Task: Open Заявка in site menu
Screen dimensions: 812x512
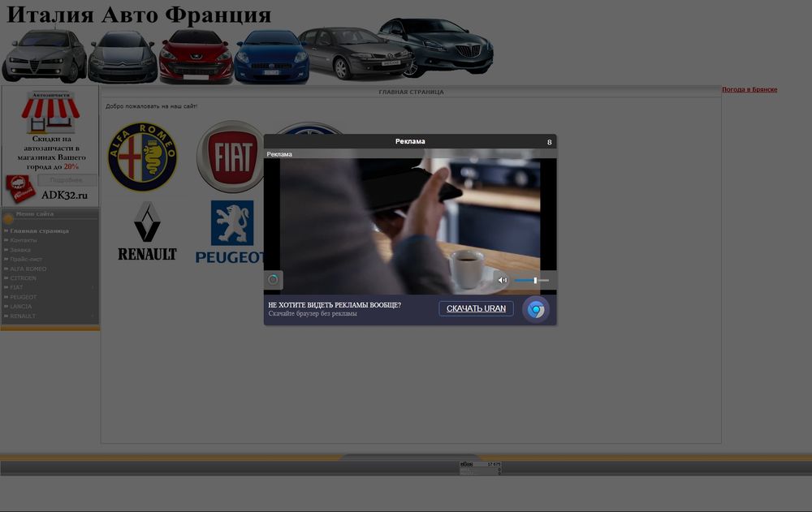Action: point(20,250)
